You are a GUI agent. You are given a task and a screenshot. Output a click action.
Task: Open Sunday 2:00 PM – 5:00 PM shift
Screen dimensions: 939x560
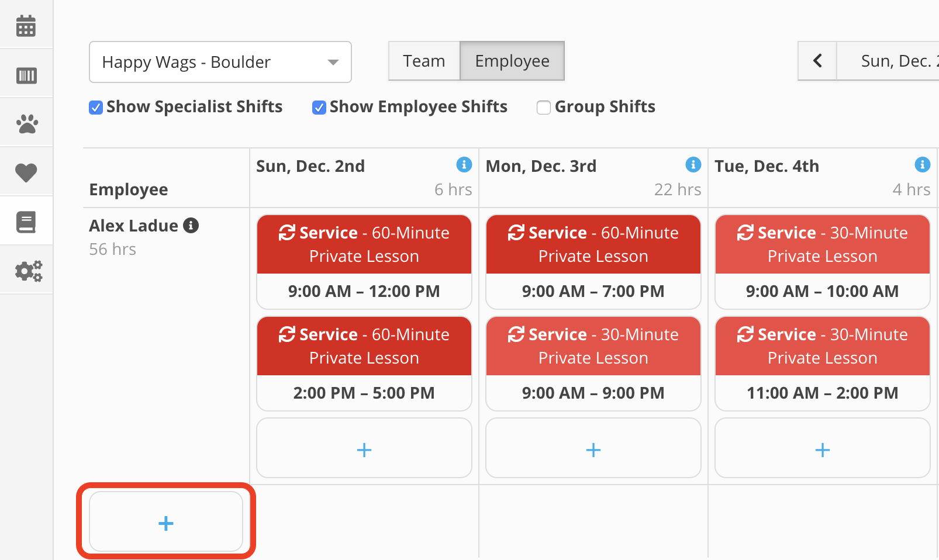pyautogui.click(x=364, y=364)
